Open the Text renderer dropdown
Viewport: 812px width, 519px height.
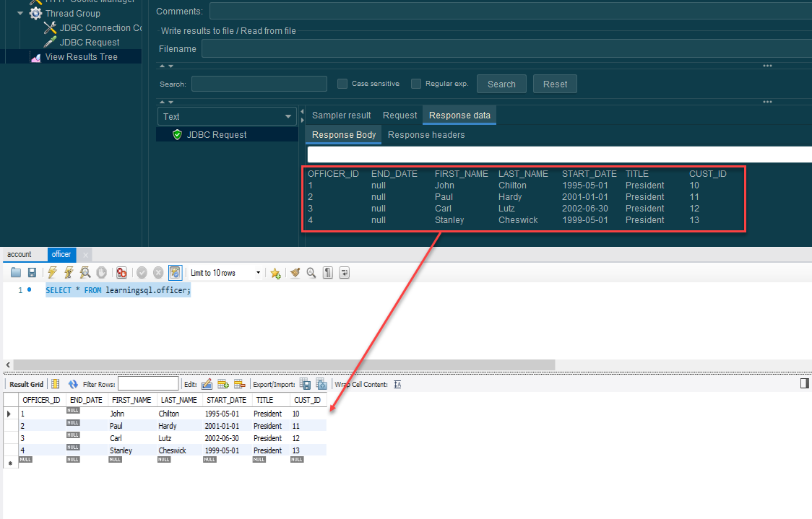pos(227,116)
